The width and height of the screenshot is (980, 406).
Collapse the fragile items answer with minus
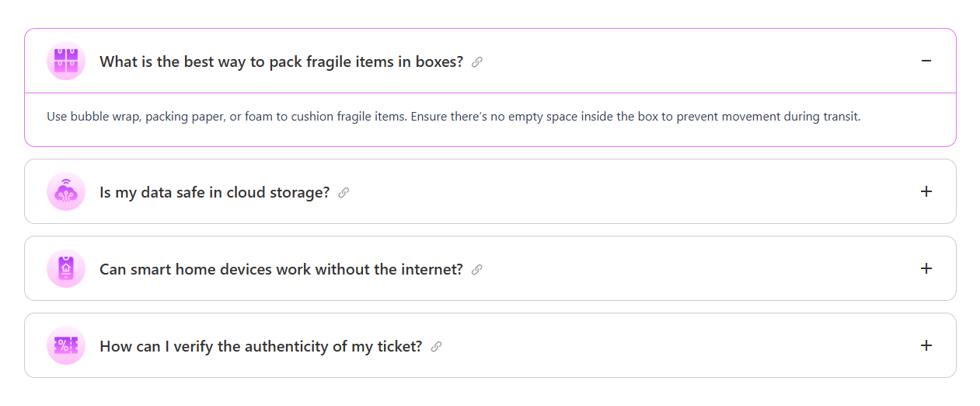click(x=926, y=61)
